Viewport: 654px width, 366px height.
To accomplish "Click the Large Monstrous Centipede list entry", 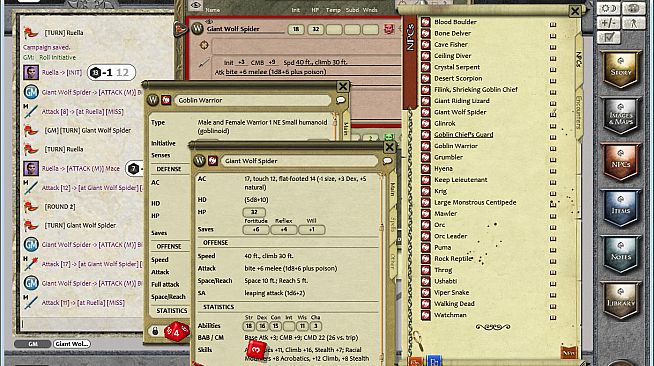I will click(475, 202).
